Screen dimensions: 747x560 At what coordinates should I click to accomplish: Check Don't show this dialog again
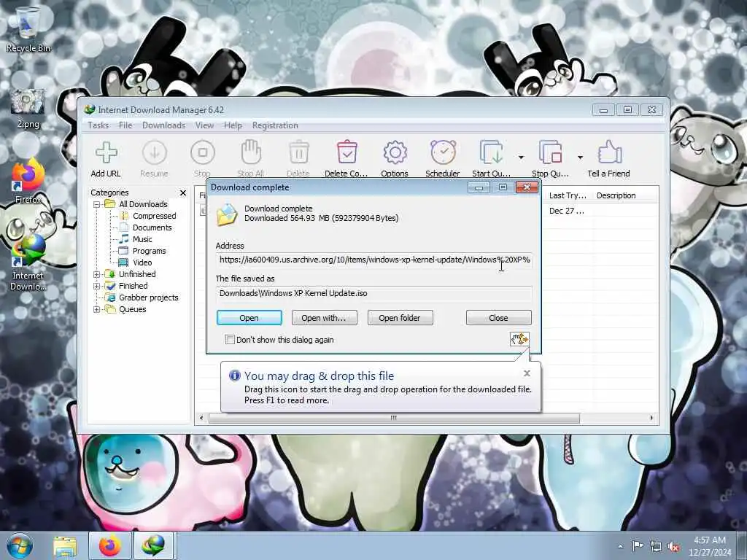[x=230, y=340]
